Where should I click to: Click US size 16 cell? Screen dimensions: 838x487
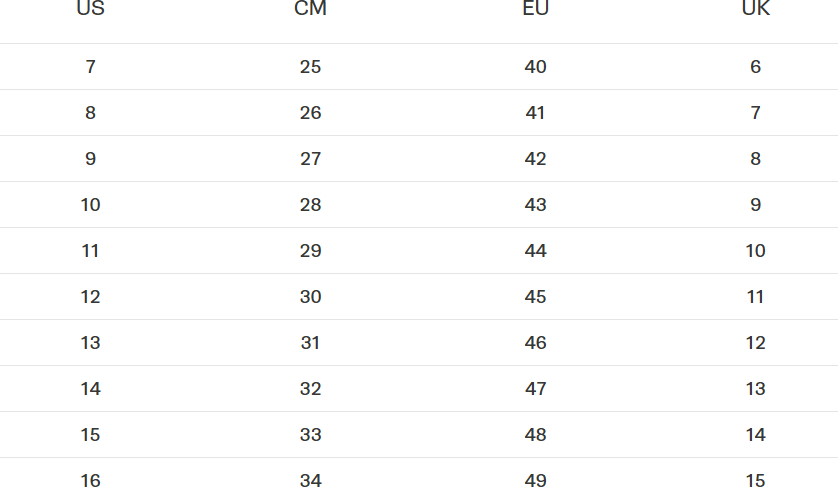pyautogui.click(x=90, y=481)
